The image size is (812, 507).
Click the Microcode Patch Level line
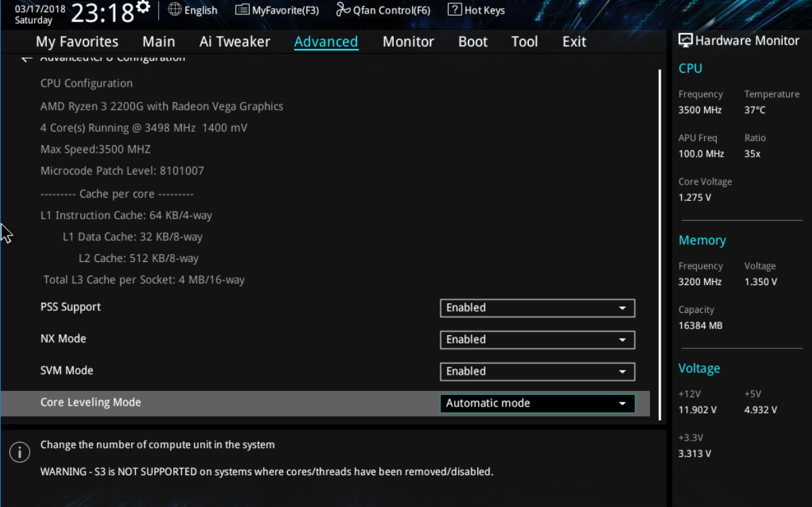point(122,170)
